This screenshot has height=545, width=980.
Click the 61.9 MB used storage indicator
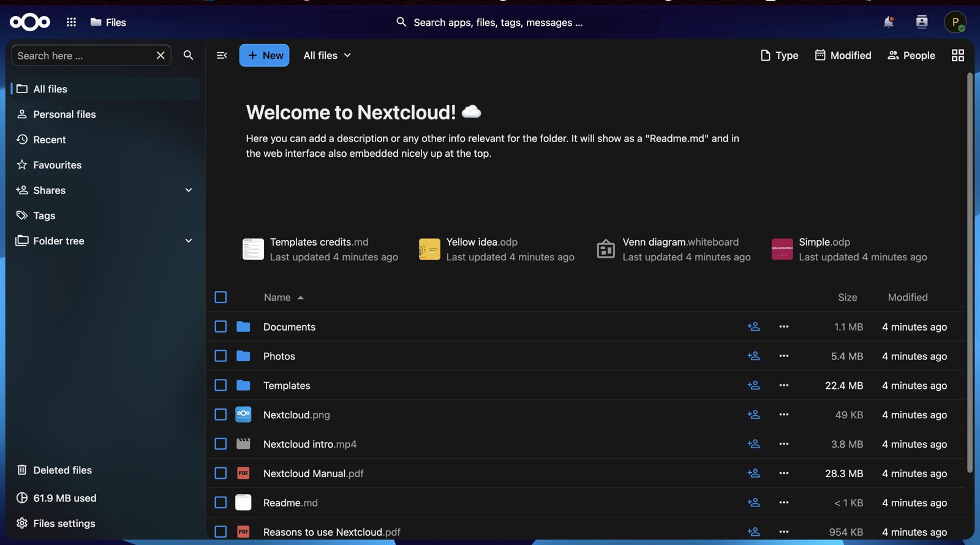point(105,498)
